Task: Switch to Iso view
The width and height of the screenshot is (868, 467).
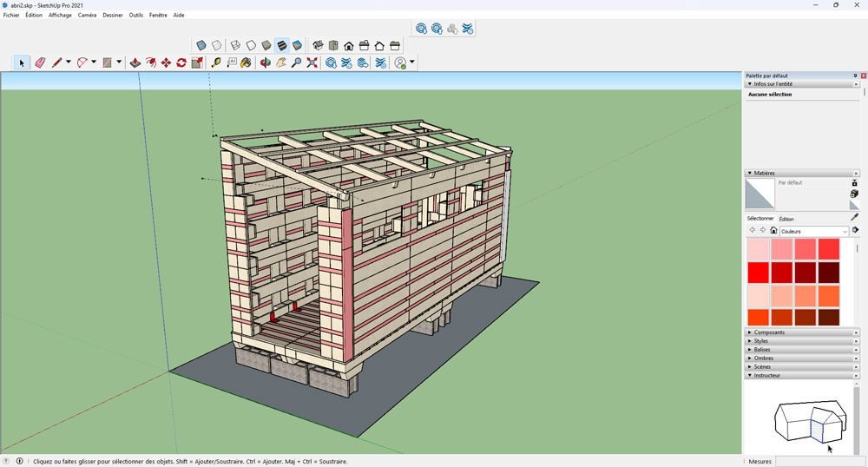Action: [x=318, y=45]
